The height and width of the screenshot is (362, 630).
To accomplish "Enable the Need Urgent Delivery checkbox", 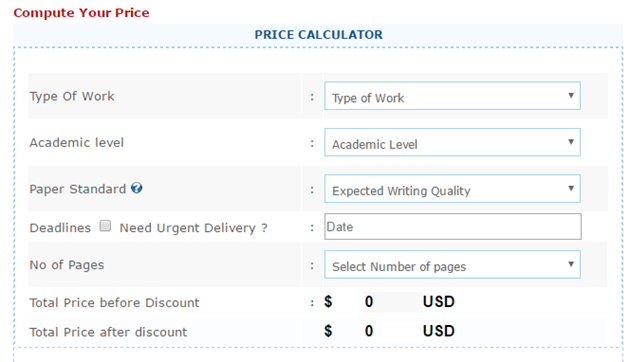I will click(105, 226).
